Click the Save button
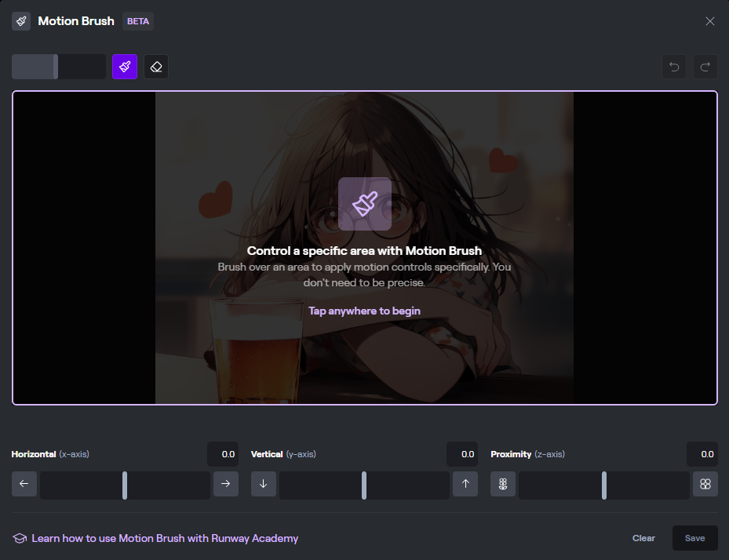This screenshot has height=560, width=729. point(695,538)
